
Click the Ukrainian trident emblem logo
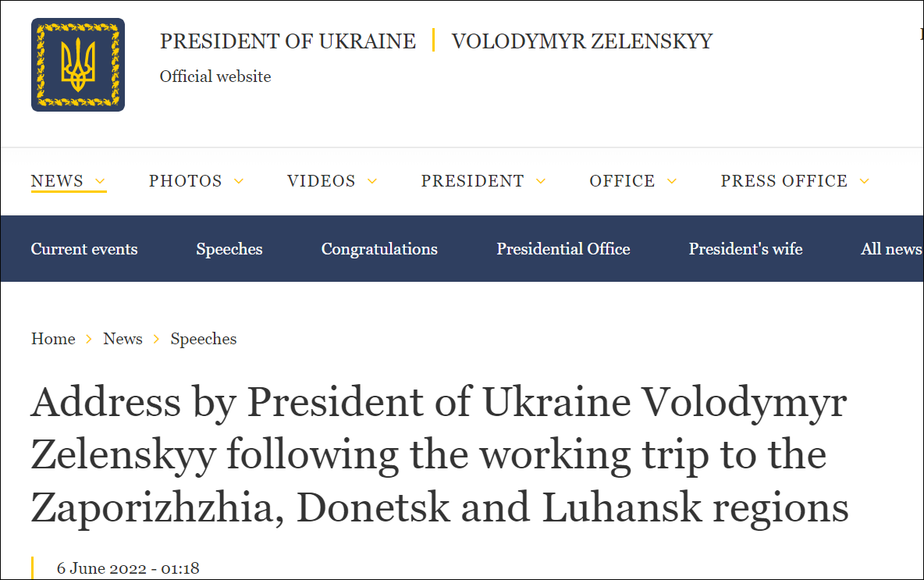78,65
